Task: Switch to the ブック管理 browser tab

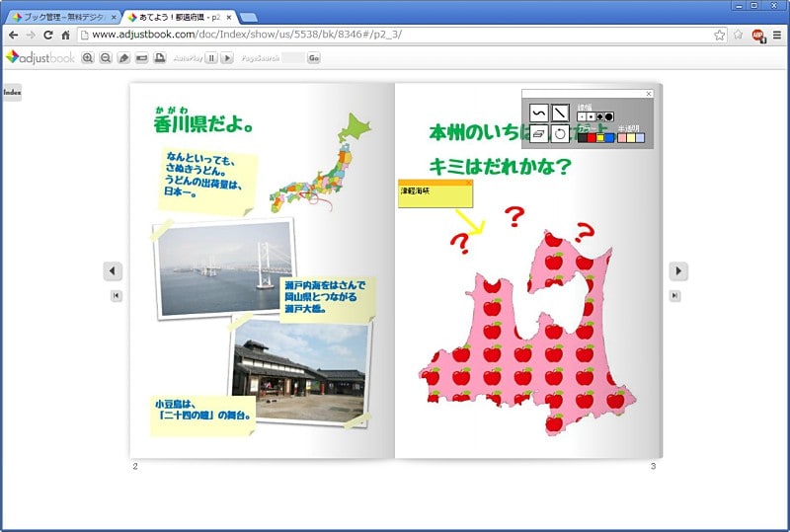Action: 61,17
